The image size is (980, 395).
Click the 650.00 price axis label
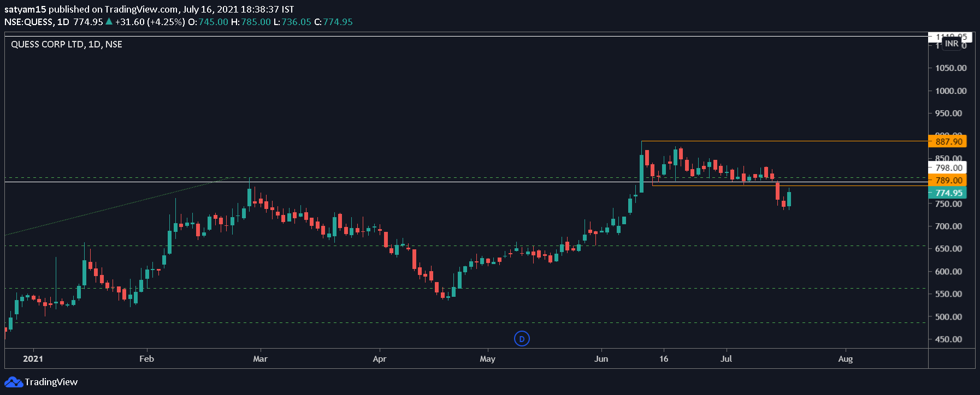coord(949,248)
